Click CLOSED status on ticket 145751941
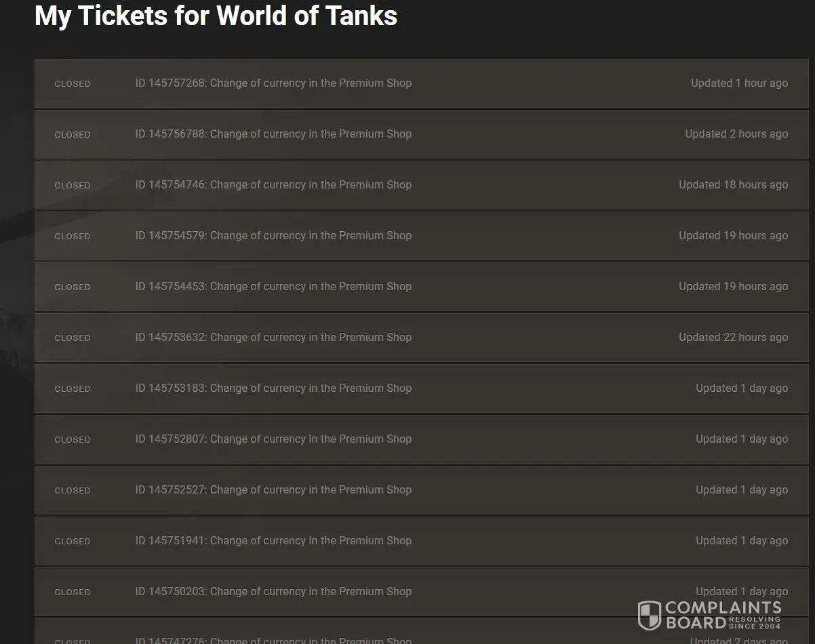 click(x=73, y=542)
